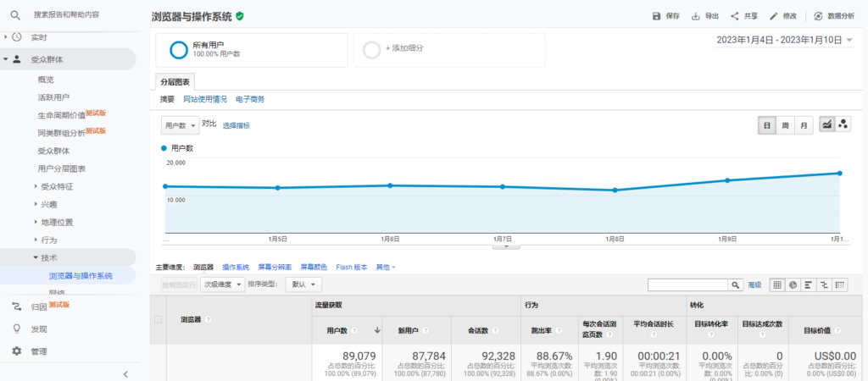The height and width of the screenshot is (381, 868).
Task: Click the Save (保存) icon
Action: 656,16
